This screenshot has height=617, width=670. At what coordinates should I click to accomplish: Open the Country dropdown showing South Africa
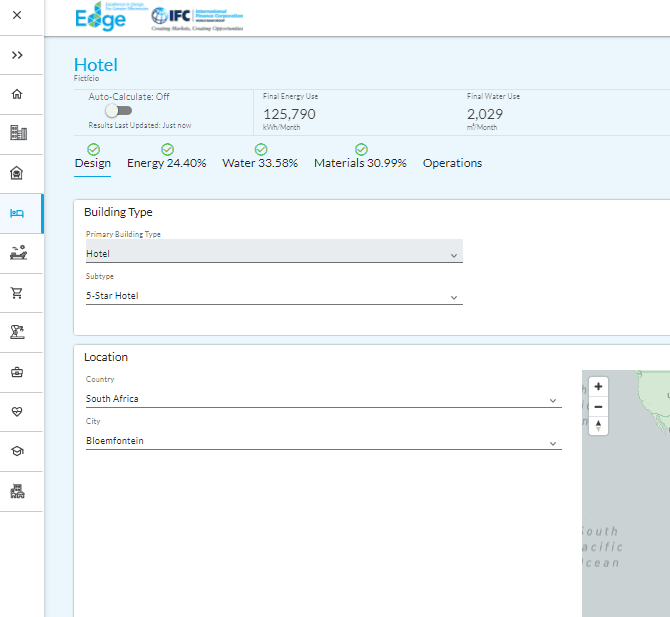coord(323,399)
